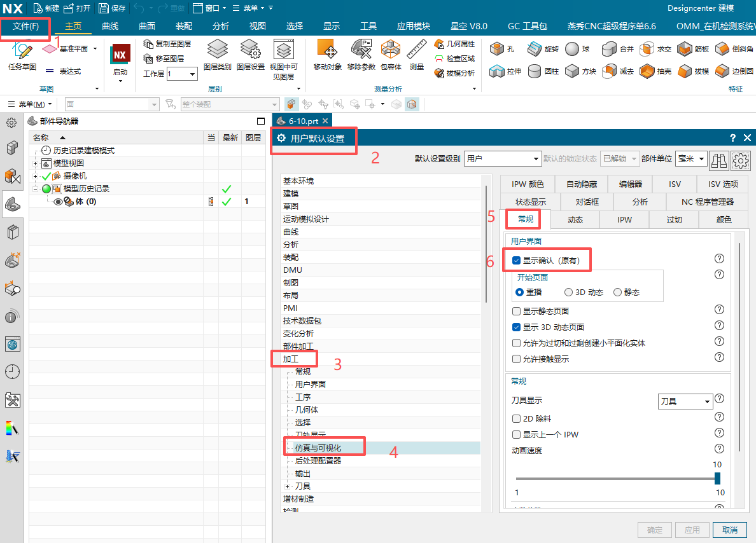756x543 pixels.
Task: Select the 测量 (Measure) tool icon
Action: (416, 52)
